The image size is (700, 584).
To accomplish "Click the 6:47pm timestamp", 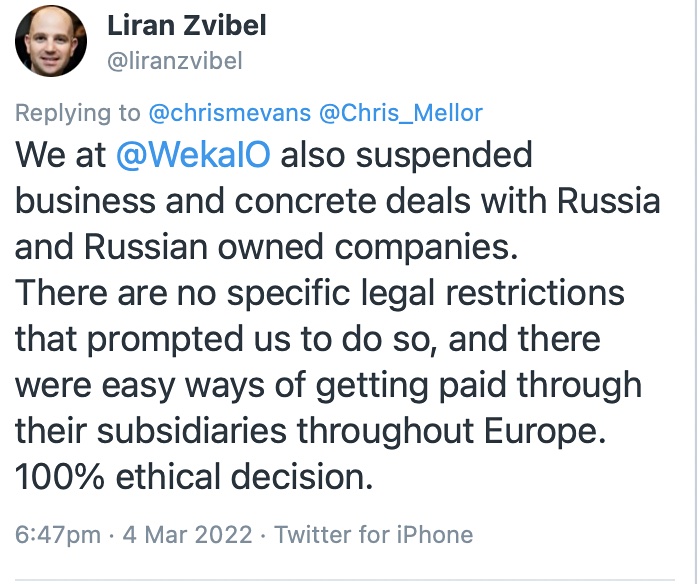I will point(58,534).
